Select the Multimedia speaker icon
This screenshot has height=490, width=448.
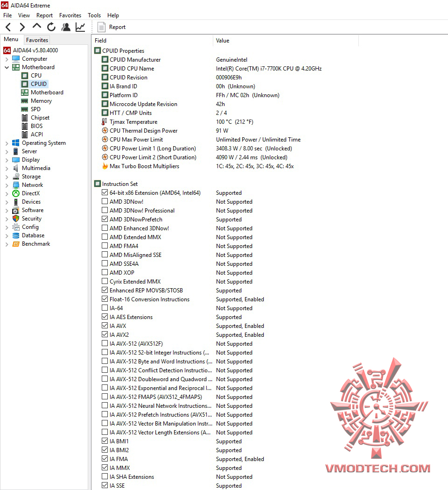click(x=15, y=168)
